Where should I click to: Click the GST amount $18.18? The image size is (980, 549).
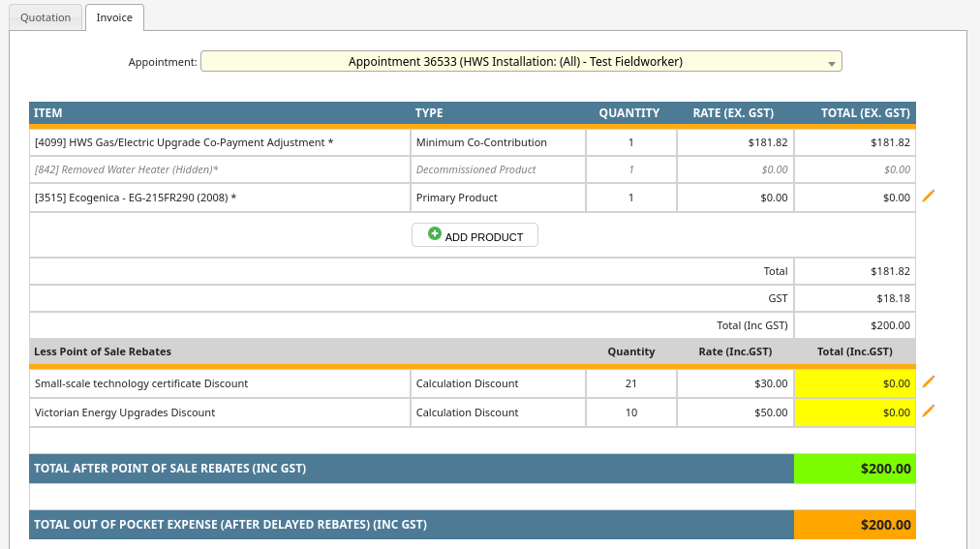(x=890, y=298)
